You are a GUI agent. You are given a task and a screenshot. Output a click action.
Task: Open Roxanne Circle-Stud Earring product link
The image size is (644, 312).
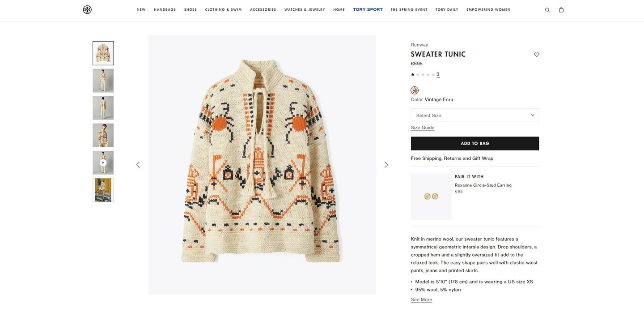click(483, 185)
